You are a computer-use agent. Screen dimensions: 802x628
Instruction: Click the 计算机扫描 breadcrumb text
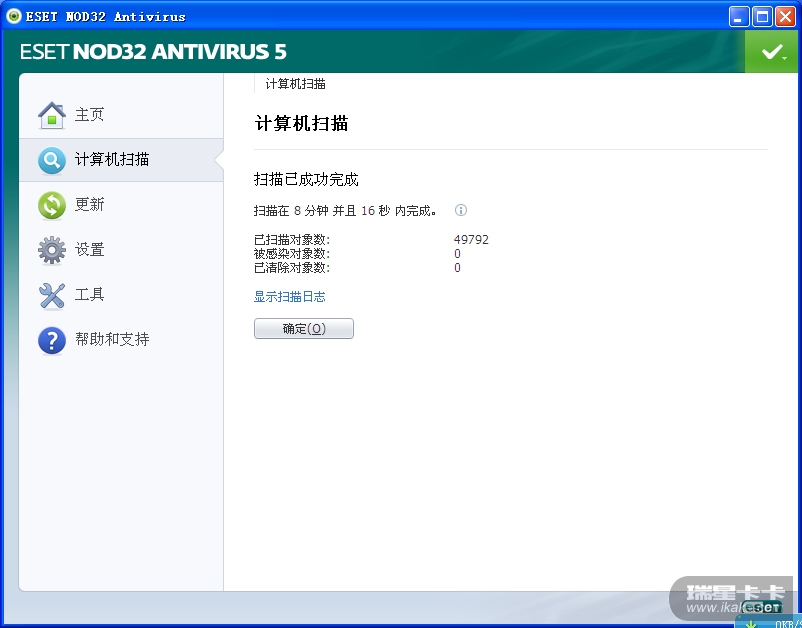pyautogui.click(x=295, y=84)
